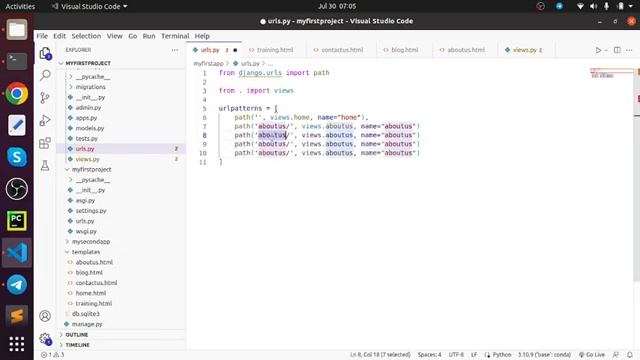Open Explorer Views and More Actions ellipsis
The height and width of the screenshot is (360, 640).
[175, 50]
